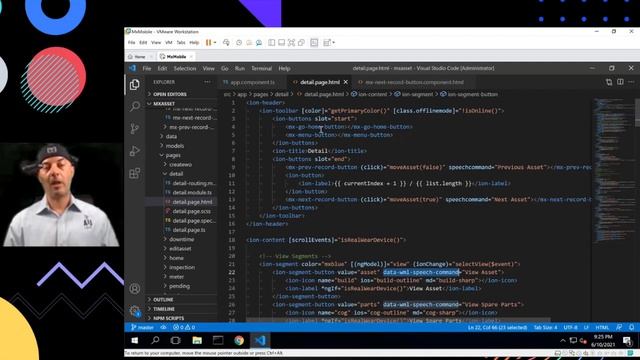Open VS Code Terminal menu
The height and width of the screenshot is (360, 640).
[x=262, y=69]
